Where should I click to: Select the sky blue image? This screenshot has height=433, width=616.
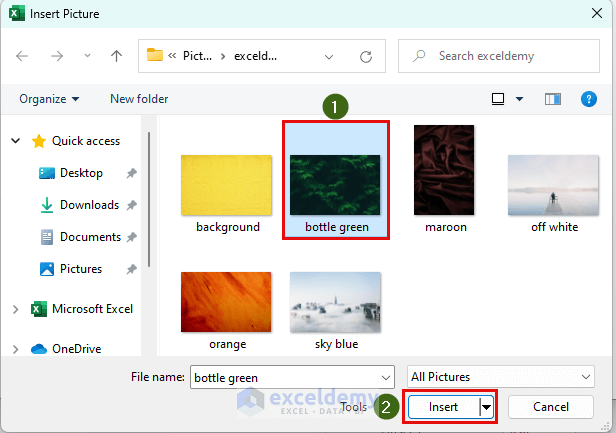tap(335, 302)
